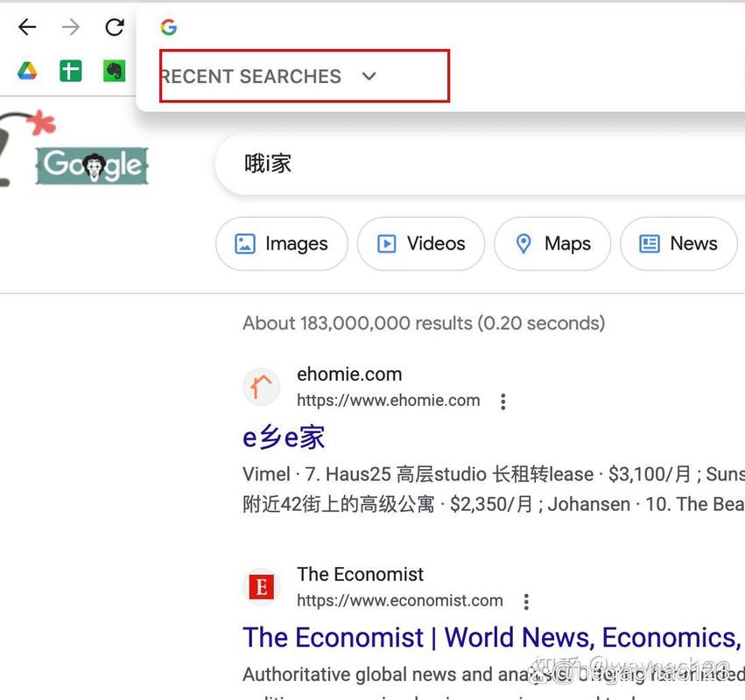The width and height of the screenshot is (745, 700).
Task: Click the Recent Searches label
Action: [251, 76]
